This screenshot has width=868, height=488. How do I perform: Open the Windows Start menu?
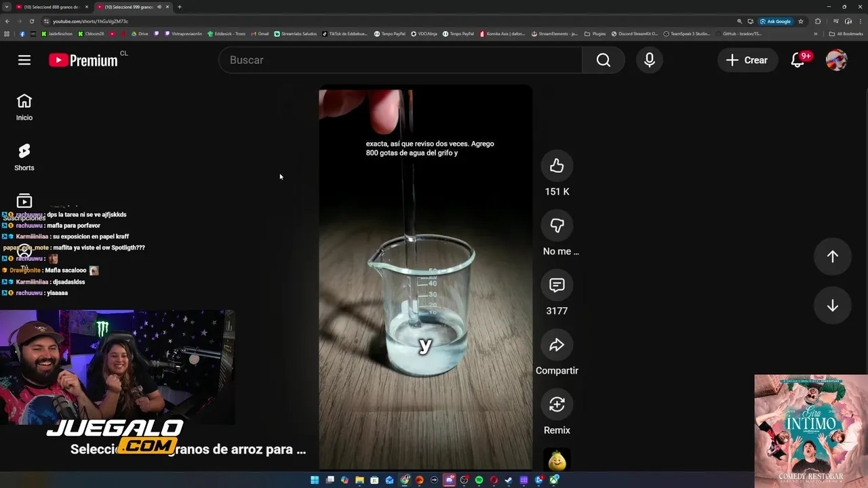(315, 480)
